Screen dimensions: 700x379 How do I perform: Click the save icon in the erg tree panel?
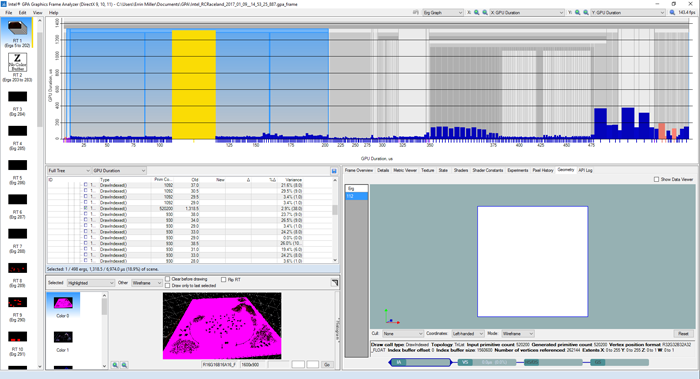(334, 171)
